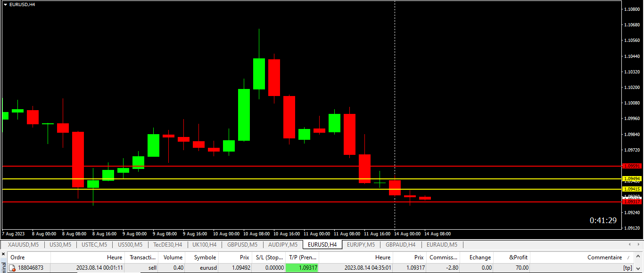Click the Symbole column header
The height and width of the screenshot is (273, 644).
point(205,257)
